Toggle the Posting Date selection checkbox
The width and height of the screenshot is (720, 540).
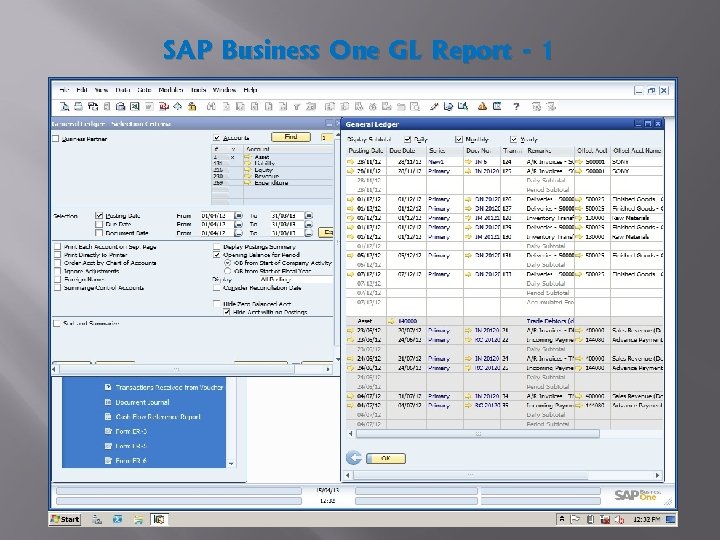click(99, 215)
